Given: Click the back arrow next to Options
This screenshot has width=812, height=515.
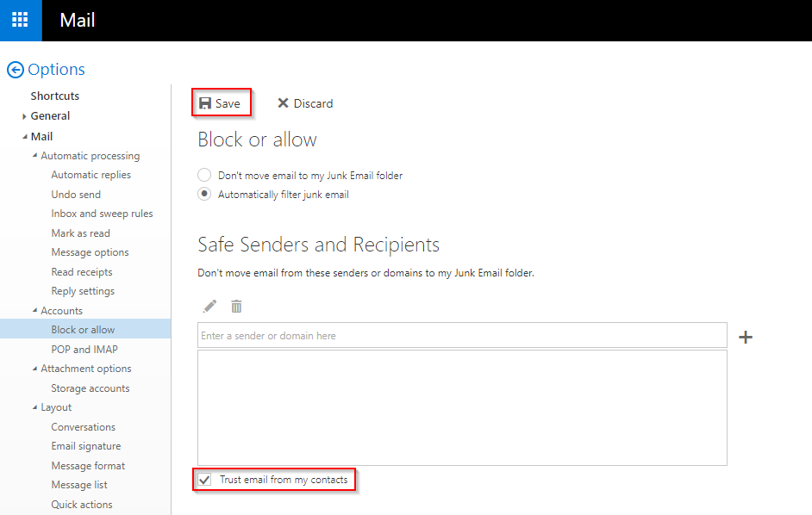Looking at the screenshot, I should 15,70.
